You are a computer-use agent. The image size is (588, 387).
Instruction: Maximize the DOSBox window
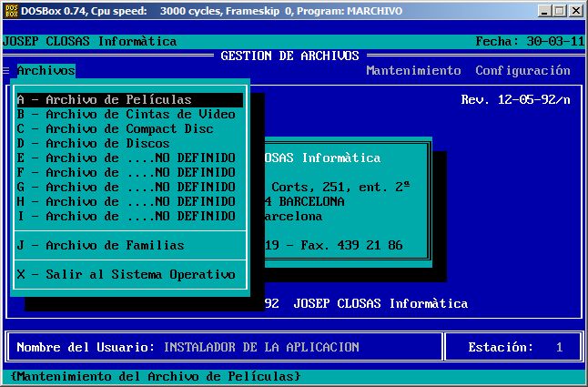click(x=559, y=11)
